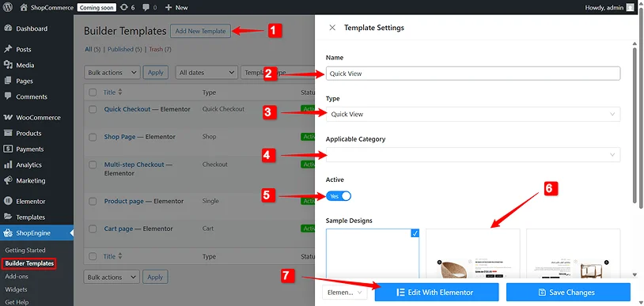This screenshot has height=306, width=644.
Task: Check the Multi-step Checkout row checkbox
Action: coord(93,164)
